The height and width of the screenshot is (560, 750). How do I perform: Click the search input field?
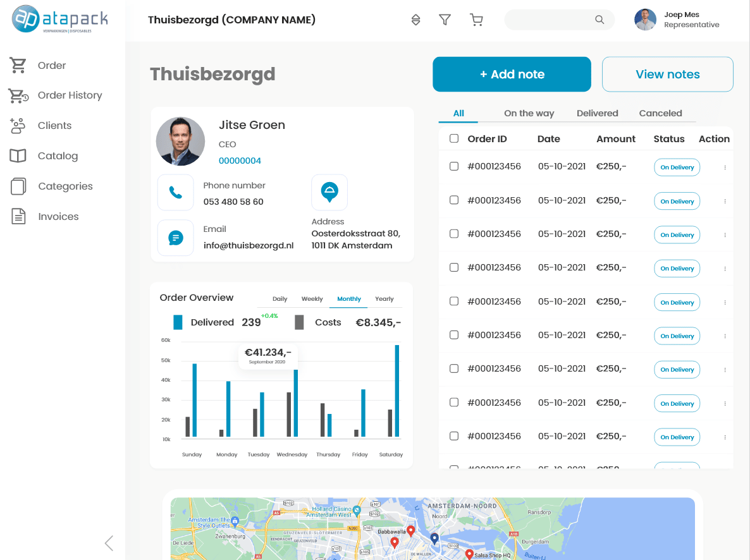(550, 20)
